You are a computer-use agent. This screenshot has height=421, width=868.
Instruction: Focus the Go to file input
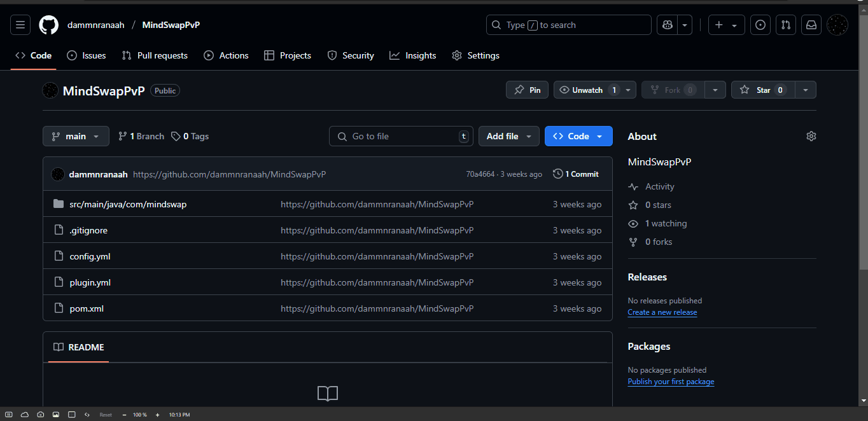(401, 136)
